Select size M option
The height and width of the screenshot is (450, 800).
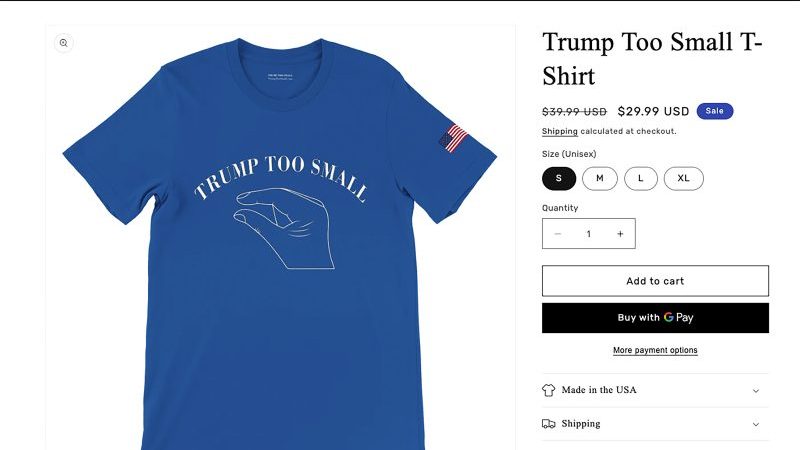599,178
